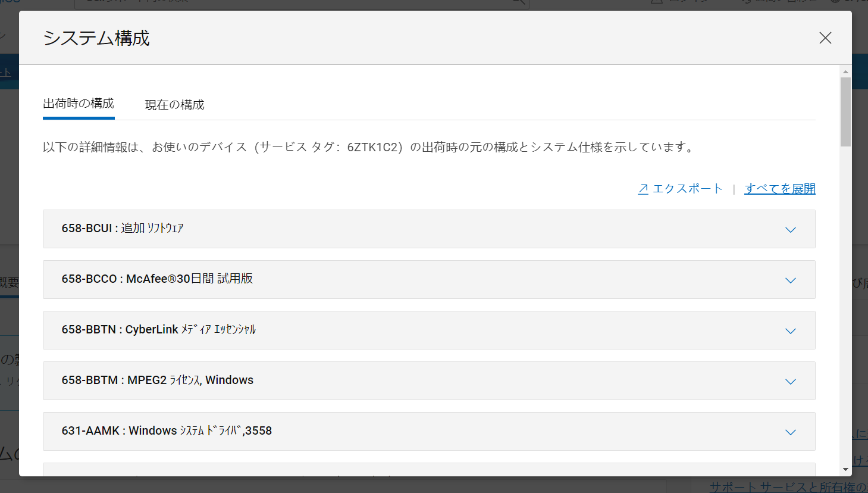Click the すべてを展開 link
This screenshot has height=493, width=868.
[x=780, y=189]
